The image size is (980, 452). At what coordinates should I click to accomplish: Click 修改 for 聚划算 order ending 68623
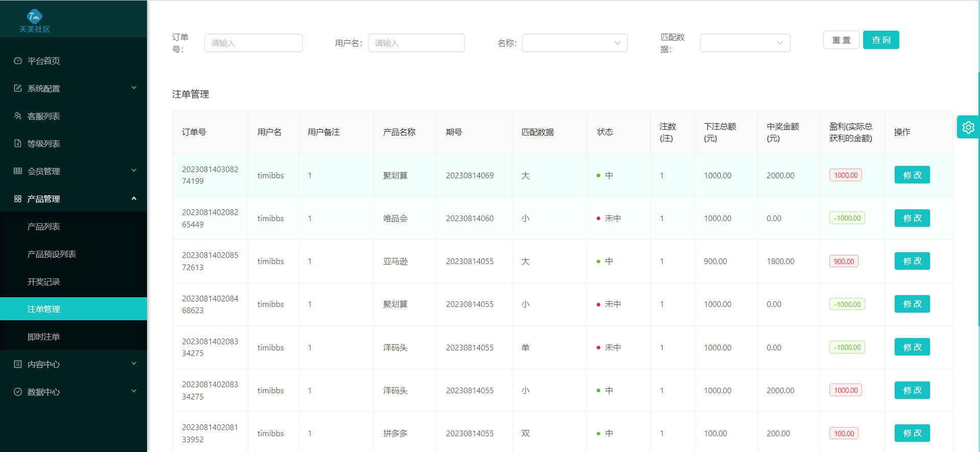click(x=912, y=304)
